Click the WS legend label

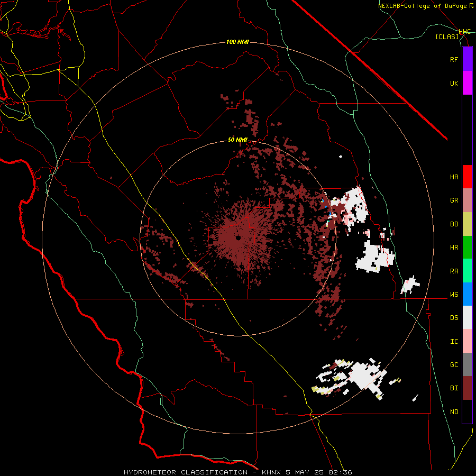pyautogui.click(x=454, y=294)
